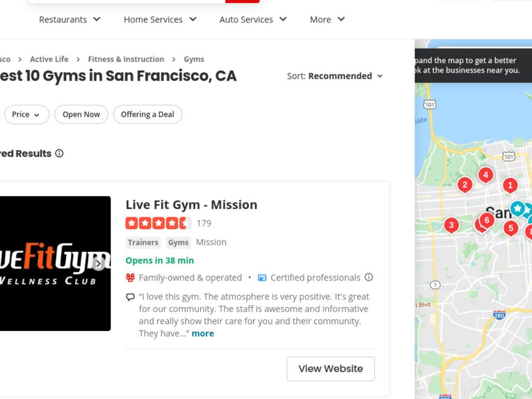This screenshot has width=532, height=399.
Task: Select the Gyms breadcrumb link
Action: coord(194,59)
